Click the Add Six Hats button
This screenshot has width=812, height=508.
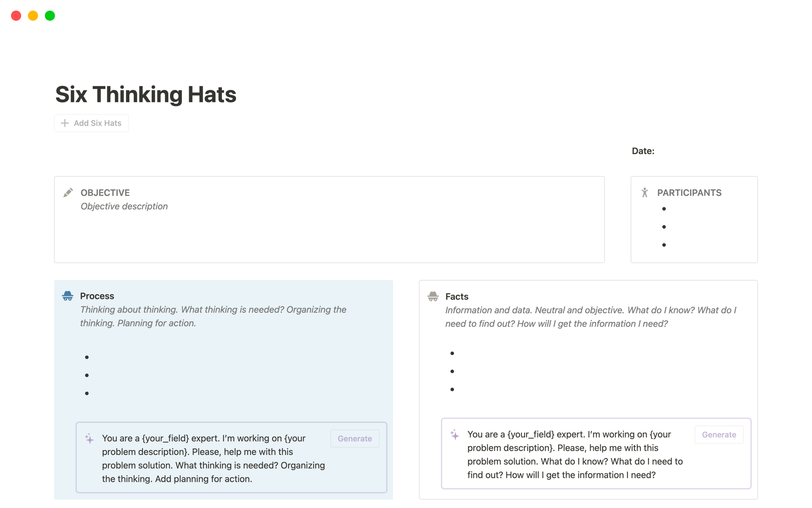pos(92,123)
